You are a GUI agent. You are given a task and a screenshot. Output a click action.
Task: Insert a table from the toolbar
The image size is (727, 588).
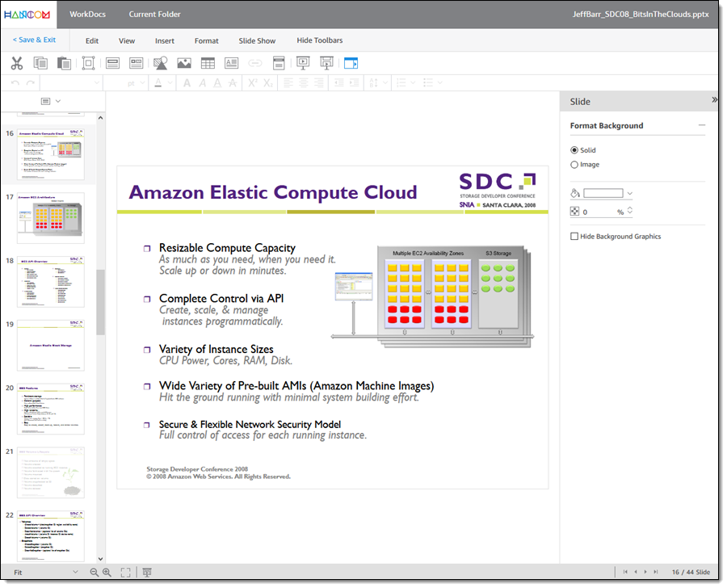208,62
